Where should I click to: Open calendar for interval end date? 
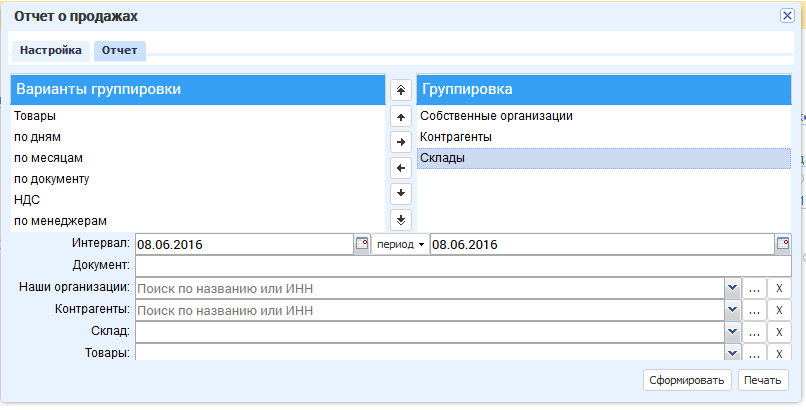click(783, 244)
